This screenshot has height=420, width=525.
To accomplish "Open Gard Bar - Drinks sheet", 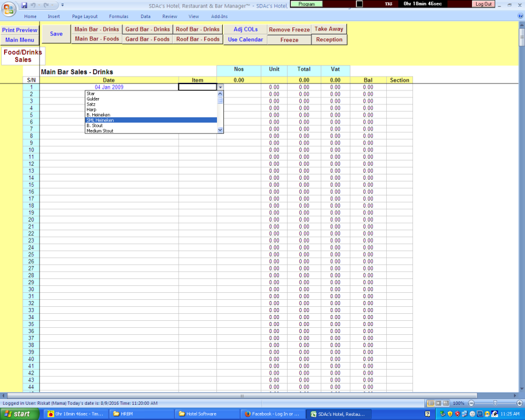I will [148, 29].
